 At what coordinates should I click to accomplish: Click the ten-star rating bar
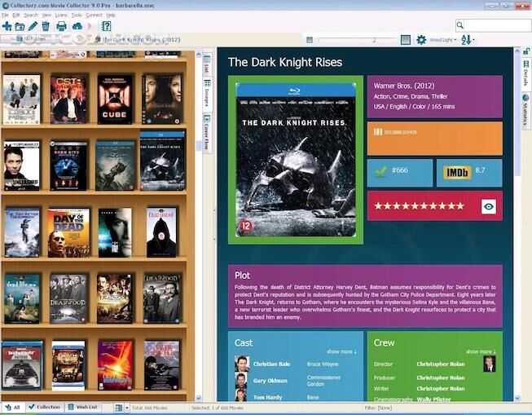(x=419, y=205)
